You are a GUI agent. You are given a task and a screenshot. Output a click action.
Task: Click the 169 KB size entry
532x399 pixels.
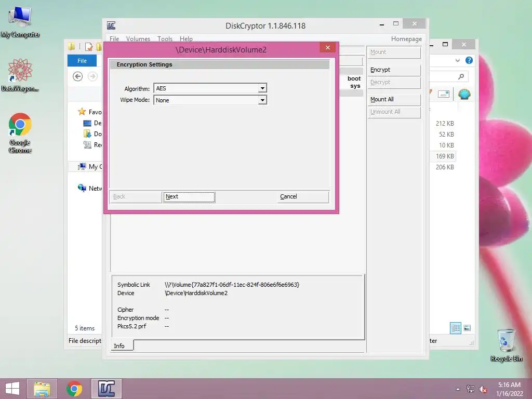[445, 156]
